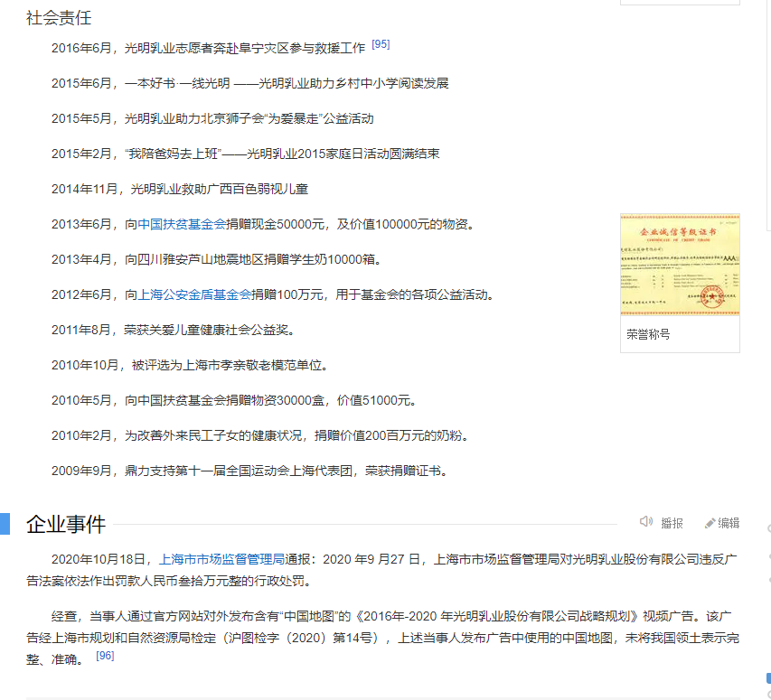The width and height of the screenshot is (771, 700).
Task: Open the 荣誉称号 certificate thumbnail
Action: [x=680, y=265]
